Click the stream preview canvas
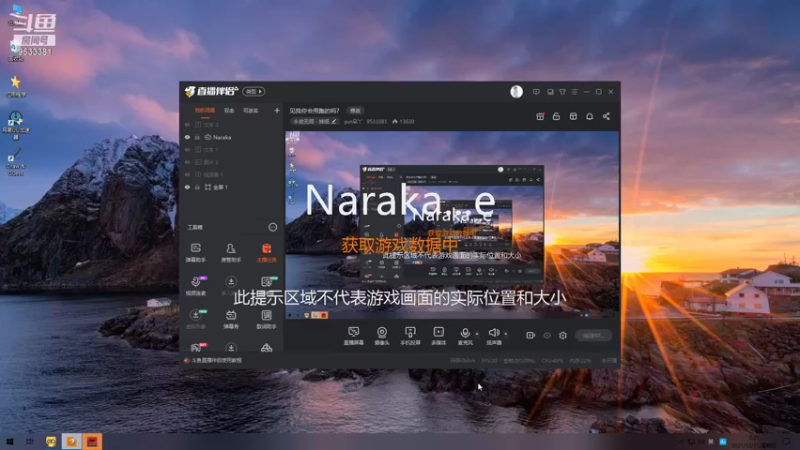This screenshot has height=450, width=800. (452, 226)
